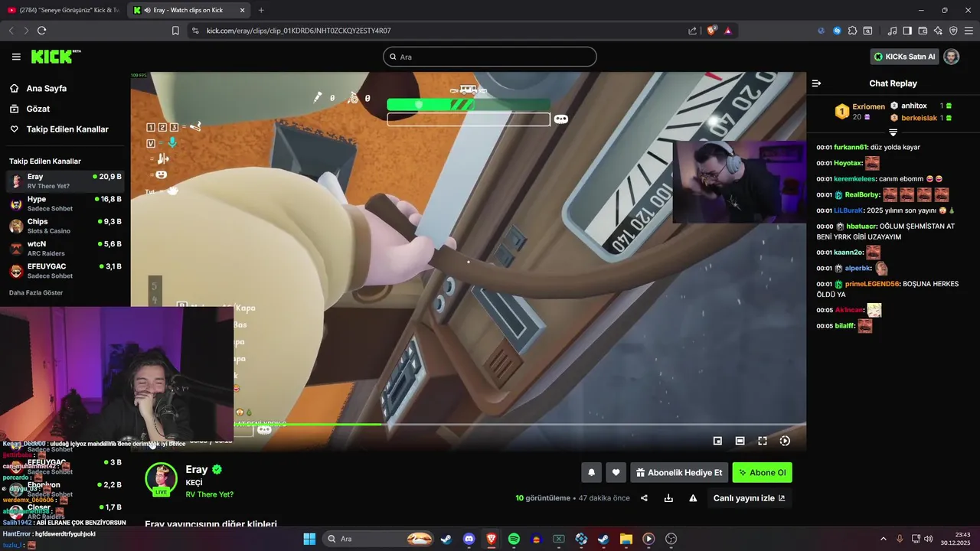Toggle picture-in-picture mode for the clip

[x=717, y=441]
